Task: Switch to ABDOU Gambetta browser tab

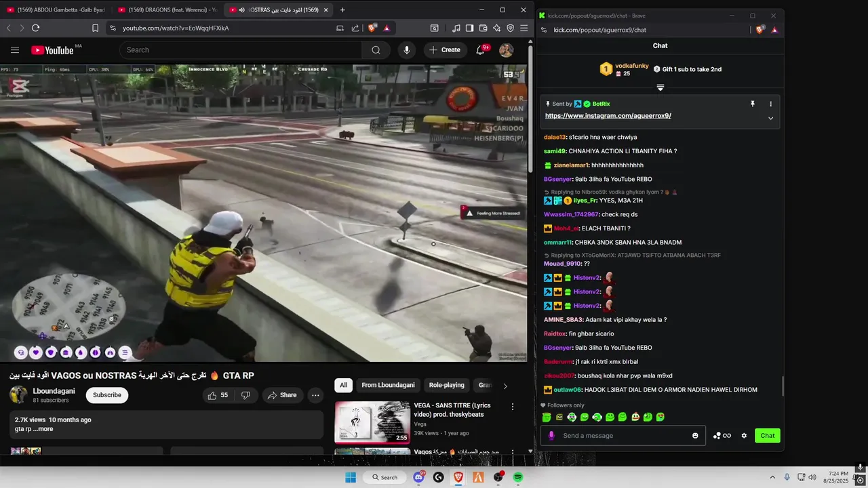Action: 55,10
